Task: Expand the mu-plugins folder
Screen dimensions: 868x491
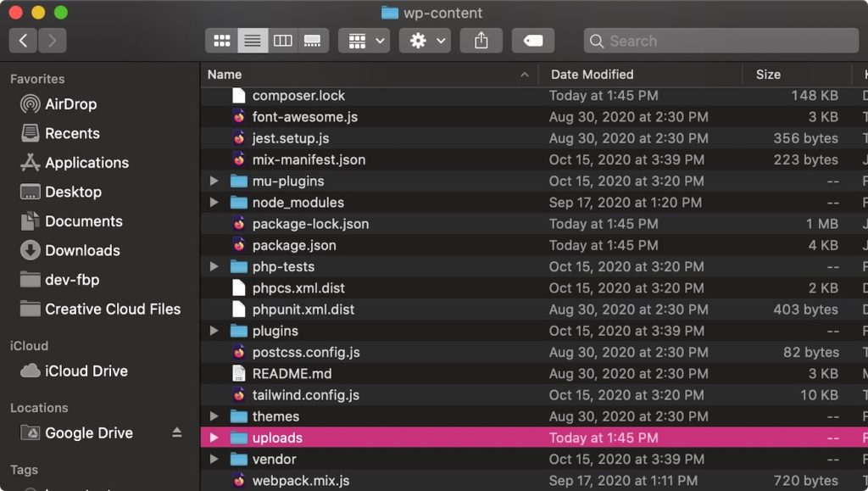Action: click(x=214, y=181)
